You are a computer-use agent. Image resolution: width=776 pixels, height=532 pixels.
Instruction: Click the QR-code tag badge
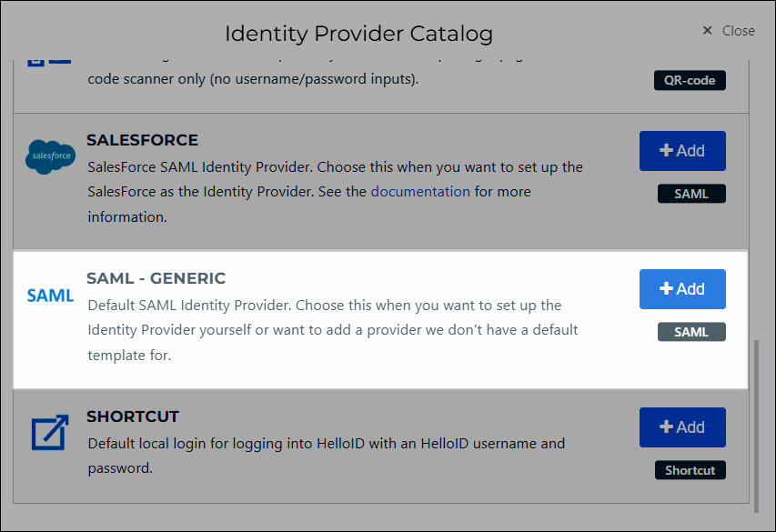coord(690,80)
